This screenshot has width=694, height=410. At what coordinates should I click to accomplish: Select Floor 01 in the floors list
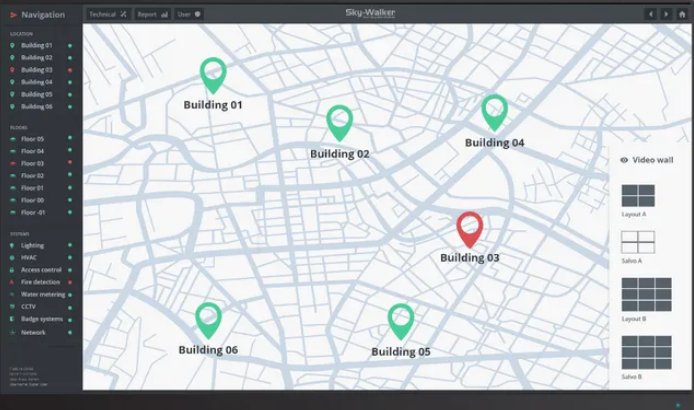click(41, 188)
